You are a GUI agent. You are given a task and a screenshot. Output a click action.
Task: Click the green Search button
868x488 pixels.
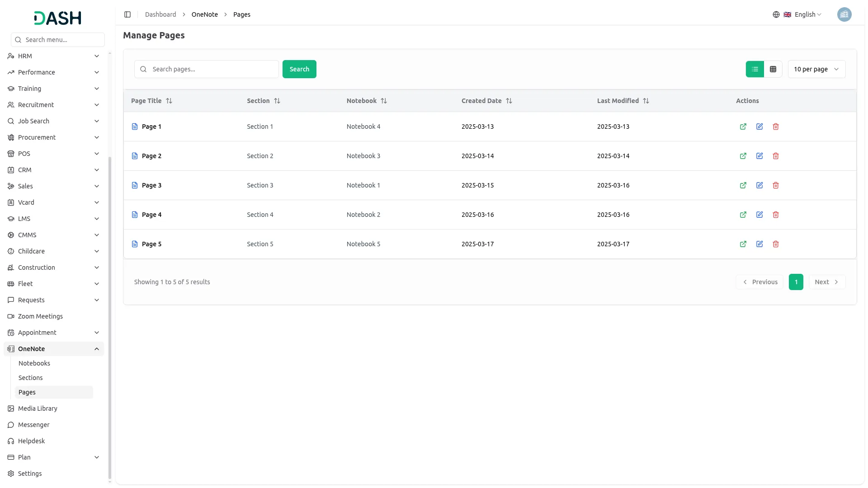point(299,69)
